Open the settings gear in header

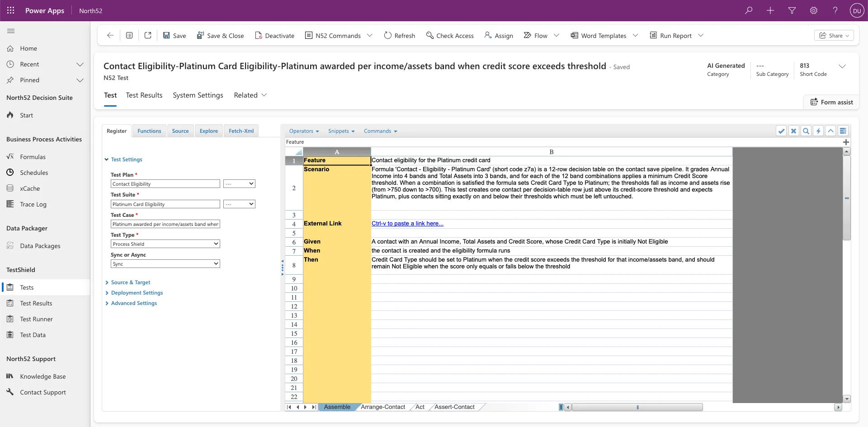coord(814,10)
